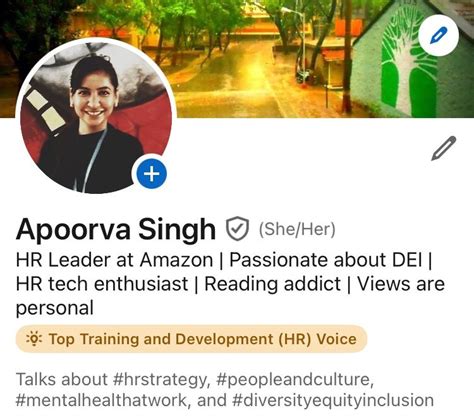Tap the #mentalhealthatwork hashtag
Viewport: 474px width, 420px height.
[x=103, y=400]
